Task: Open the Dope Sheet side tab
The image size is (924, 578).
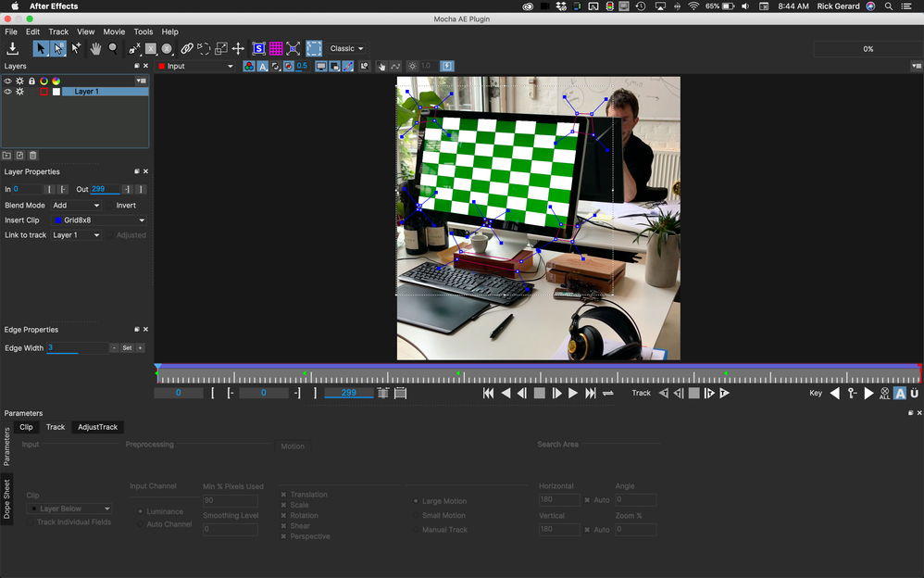Action: click(x=6, y=499)
